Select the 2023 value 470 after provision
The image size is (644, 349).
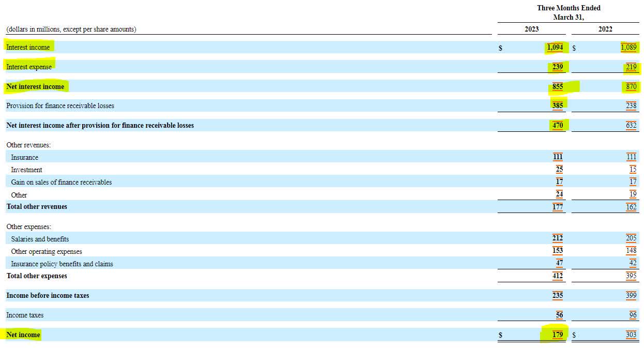558,125
